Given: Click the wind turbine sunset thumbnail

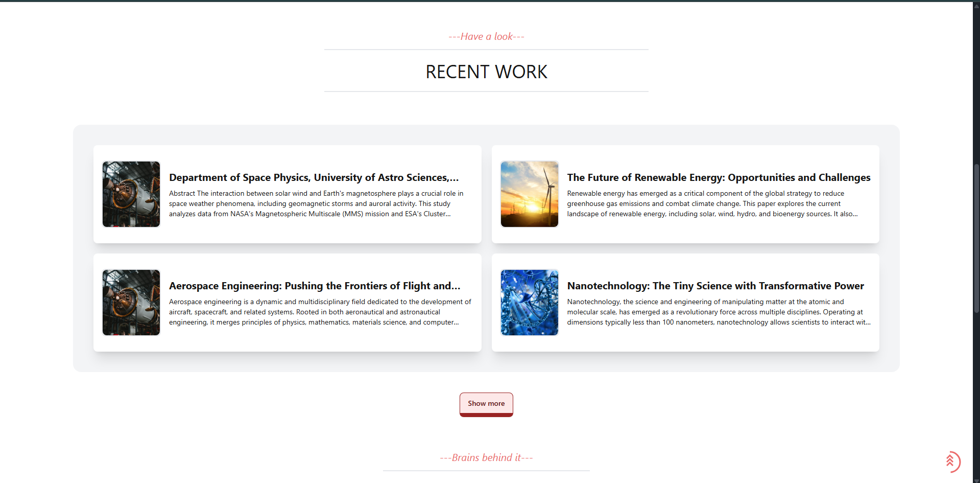Looking at the screenshot, I should (x=530, y=194).
